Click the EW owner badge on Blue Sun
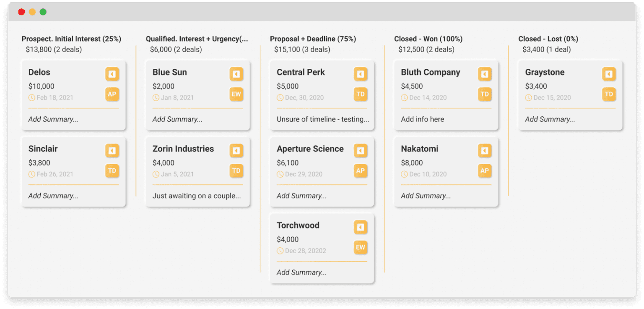 pos(236,94)
